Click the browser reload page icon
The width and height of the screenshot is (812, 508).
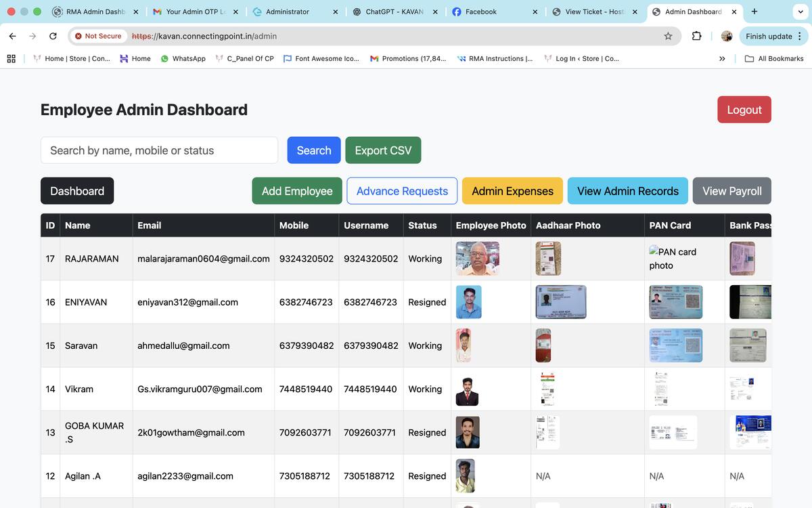53,36
